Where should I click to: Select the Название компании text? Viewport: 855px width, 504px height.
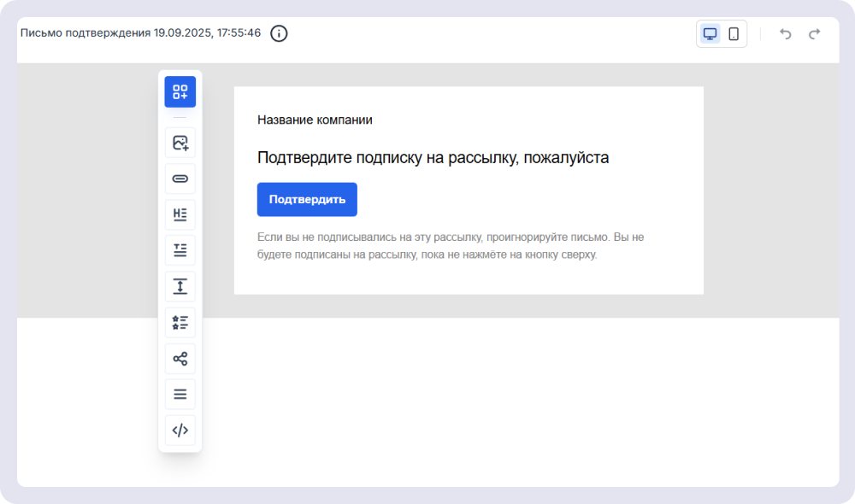314,120
